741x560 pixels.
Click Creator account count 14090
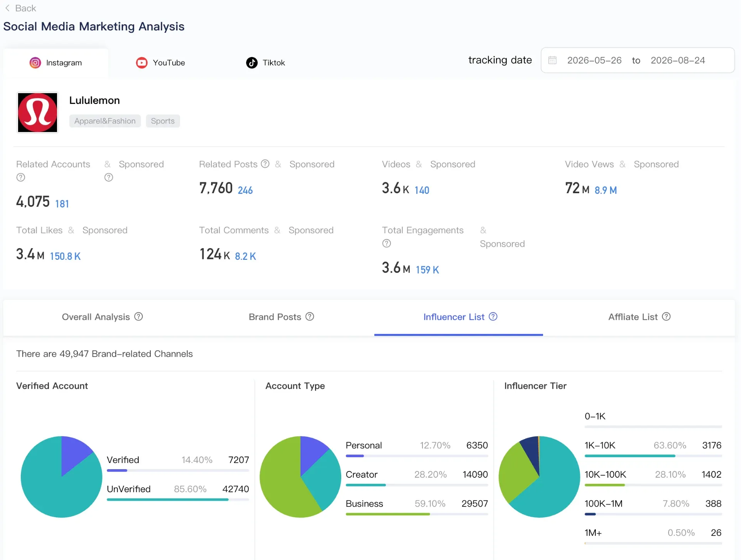point(475,475)
